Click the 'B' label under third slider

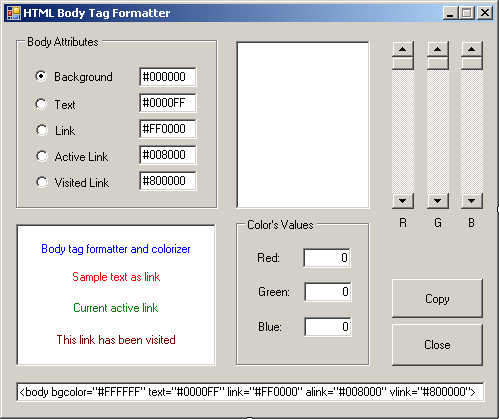point(471,223)
